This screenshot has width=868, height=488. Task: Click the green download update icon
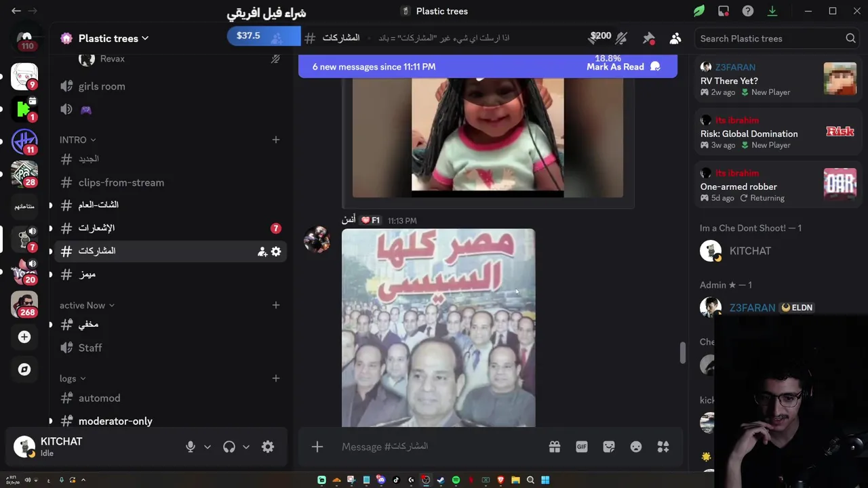coord(772,11)
